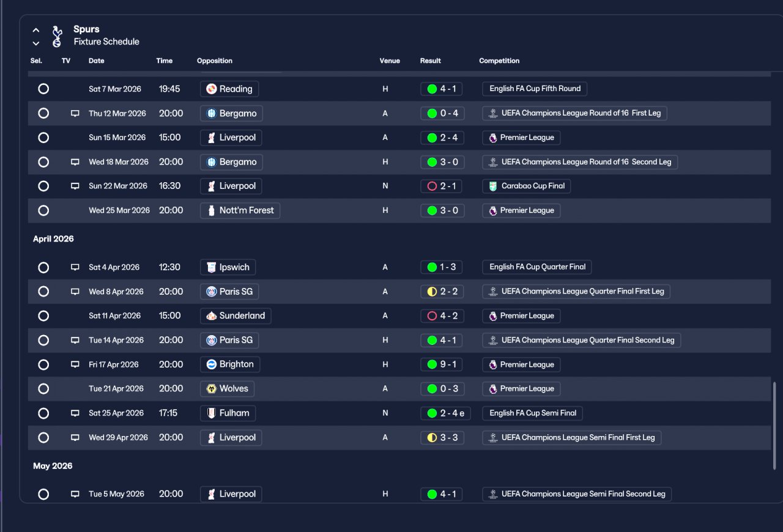Click the Competition column header

[x=499, y=61]
